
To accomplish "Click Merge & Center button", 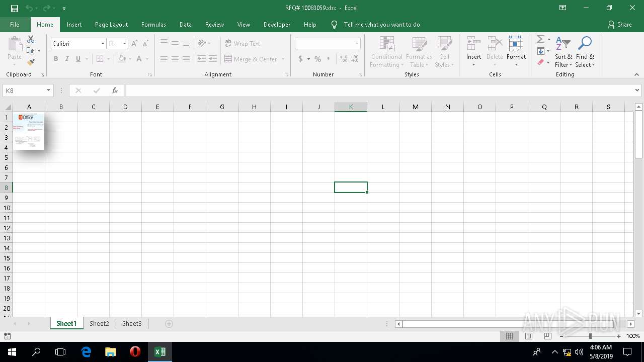I will 251,59.
